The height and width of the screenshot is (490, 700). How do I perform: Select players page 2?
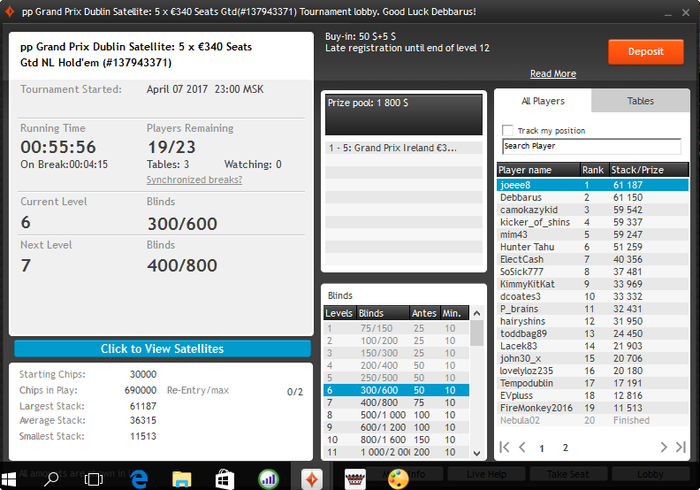(565, 448)
